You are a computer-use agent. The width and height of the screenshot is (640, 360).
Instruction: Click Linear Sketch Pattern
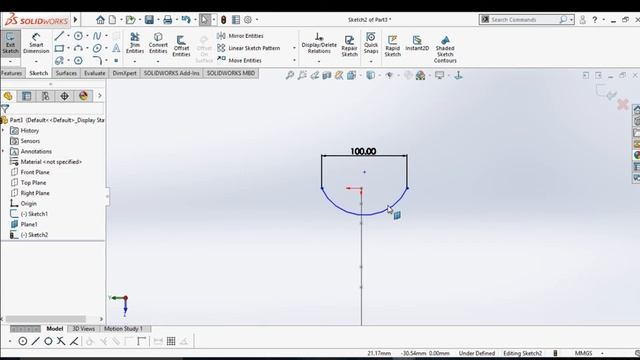(x=249, y=48)
